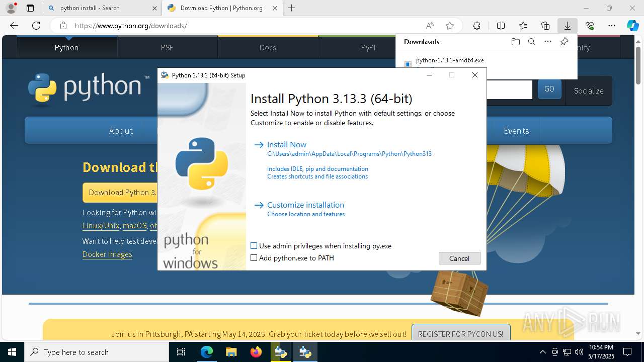Open the Events menu on python.org
The image size is (644, 362).
point(516,131)
